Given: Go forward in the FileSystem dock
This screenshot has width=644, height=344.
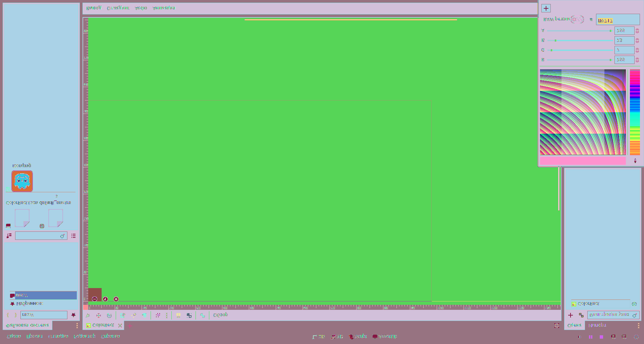Looking at the screenshot, I should 15,315.
